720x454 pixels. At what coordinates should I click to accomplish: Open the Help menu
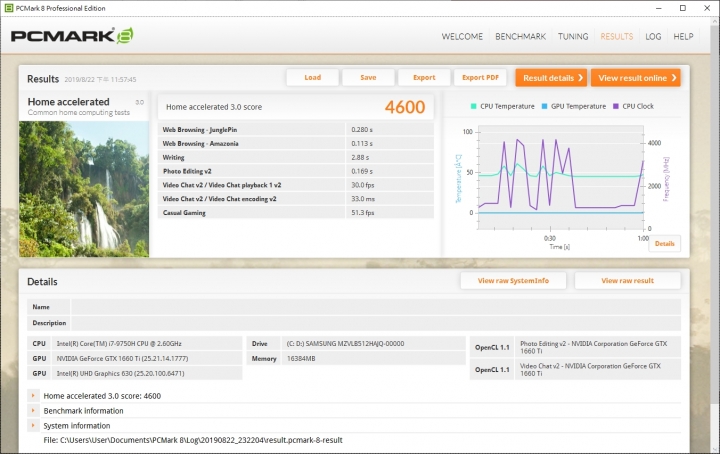(683, 36)
